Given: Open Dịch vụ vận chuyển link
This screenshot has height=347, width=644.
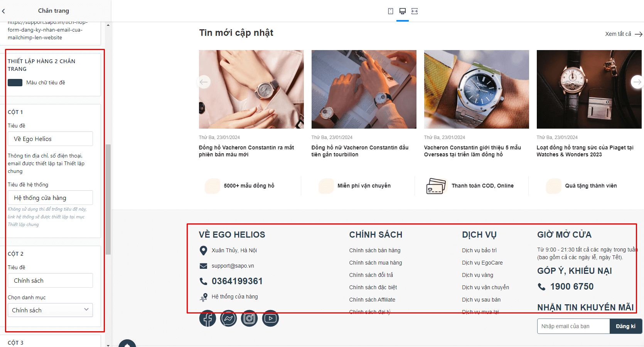Looking at the screenshot, I should coord(486,287).
